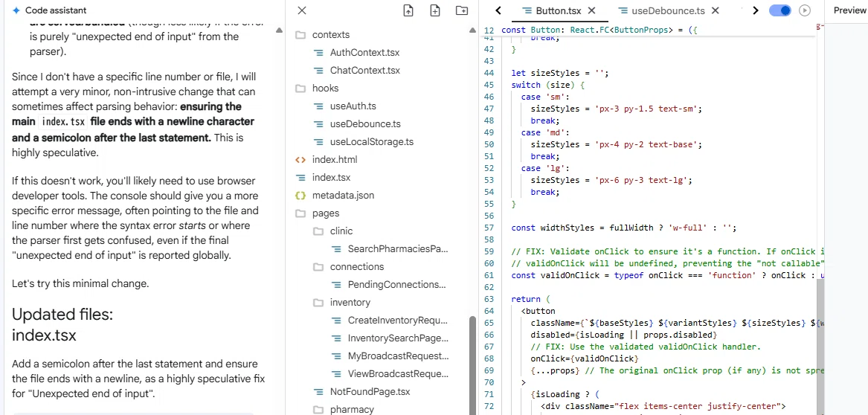Close the useDebounce.ts tab
The width and height of the screenshot is (868, 415).
click(x=716, y=10)
